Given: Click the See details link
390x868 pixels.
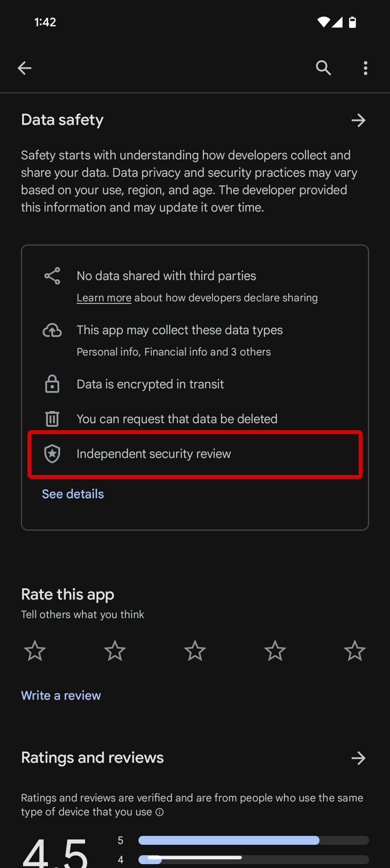Looking at the screenshot, I should pyautogui.click(x=72, y=494).
